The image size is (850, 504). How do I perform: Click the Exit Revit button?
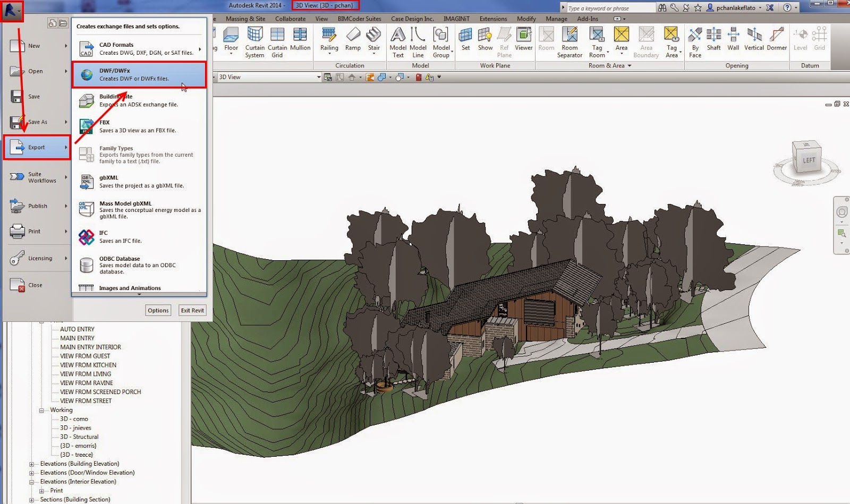tap(192, 310)
